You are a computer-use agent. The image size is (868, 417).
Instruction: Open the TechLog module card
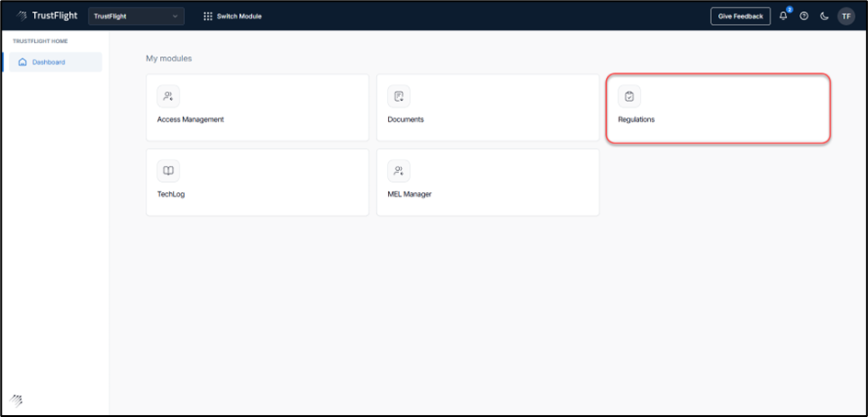coord(257,182)
